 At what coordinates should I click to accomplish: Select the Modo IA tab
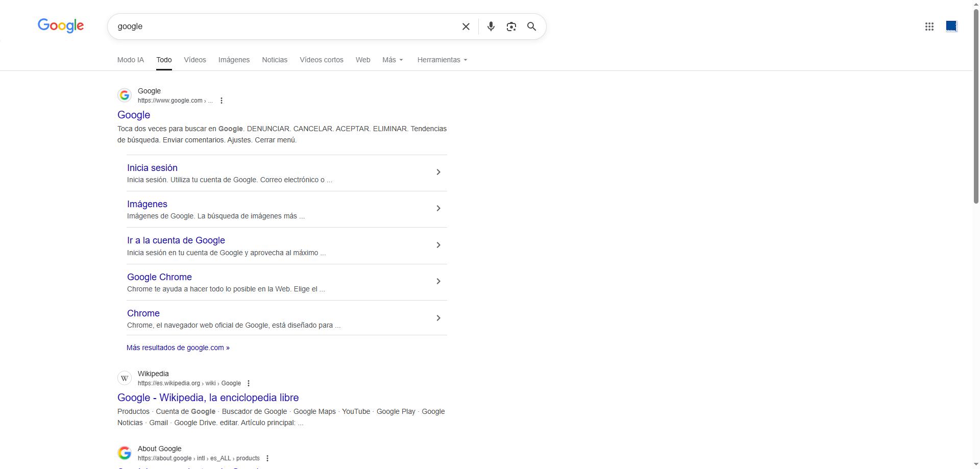(x=131, y=60)
